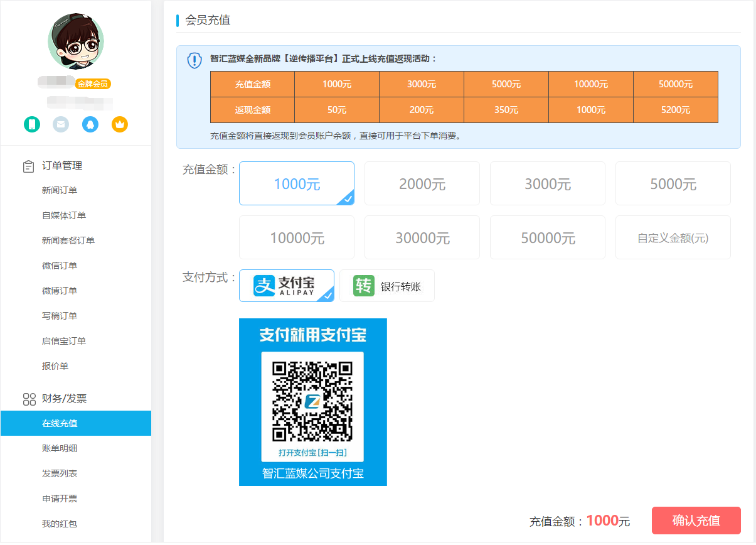756x545 pixels.
Task: Click the 5200元 cashback cell
Action: point(676,110)
